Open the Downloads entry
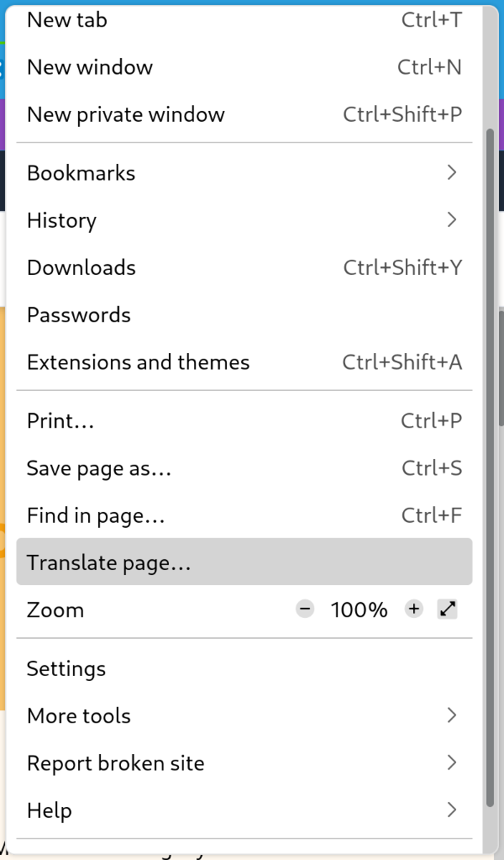The image size is (504, 860). point(81,267)
